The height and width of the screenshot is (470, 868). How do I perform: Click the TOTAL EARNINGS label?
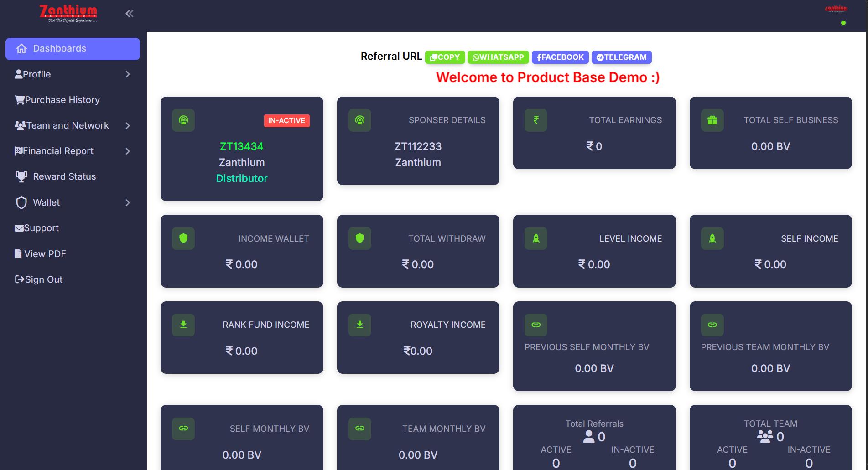(x=625, y=120)
